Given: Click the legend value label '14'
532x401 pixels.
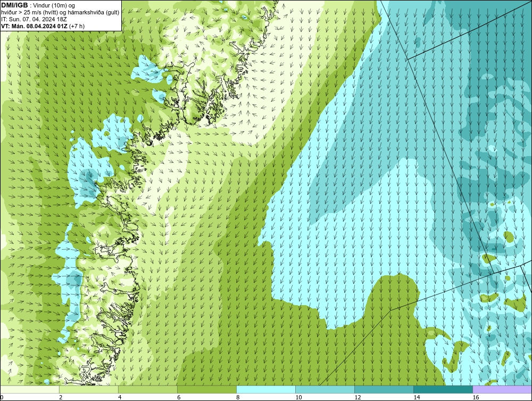Looking at the screenshot, I should click(x=417, y=397).
